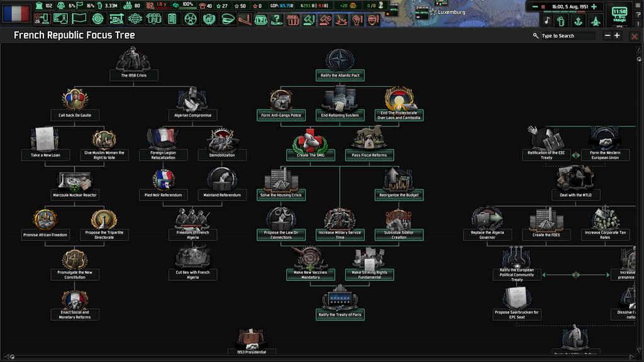Open the production gear icon
The height and width of the screenshot is (362, 644).
coord(135,18)
